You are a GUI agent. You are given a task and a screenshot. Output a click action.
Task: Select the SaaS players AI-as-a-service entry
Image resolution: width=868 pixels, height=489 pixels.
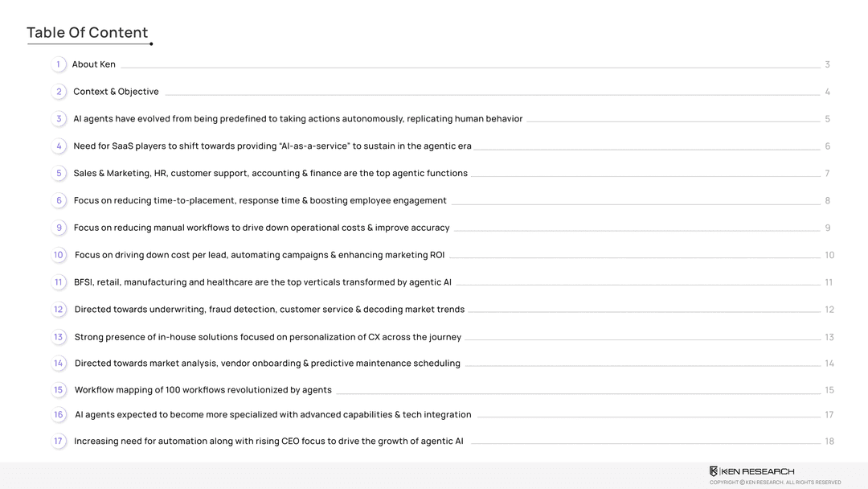coord(272,146)
